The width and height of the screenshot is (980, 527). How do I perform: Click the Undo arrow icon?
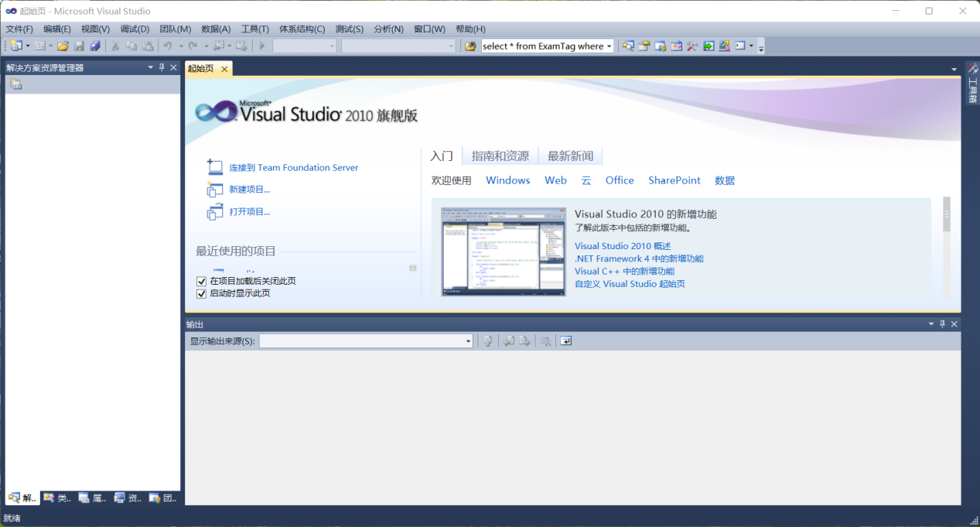[x=167, y=46]
